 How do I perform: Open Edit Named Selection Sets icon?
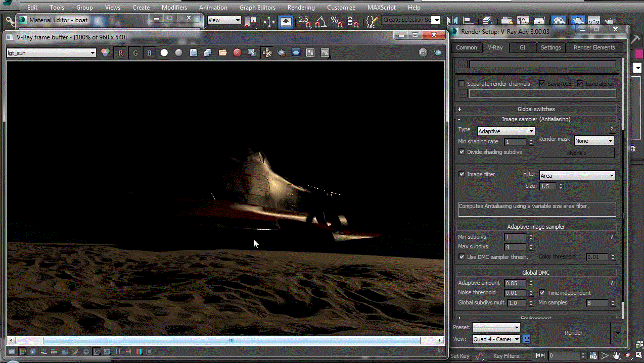tap(372, 22)
